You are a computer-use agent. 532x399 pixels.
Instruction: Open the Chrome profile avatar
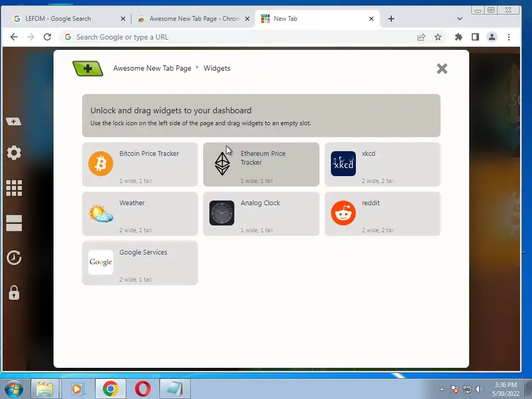[492, 37]
